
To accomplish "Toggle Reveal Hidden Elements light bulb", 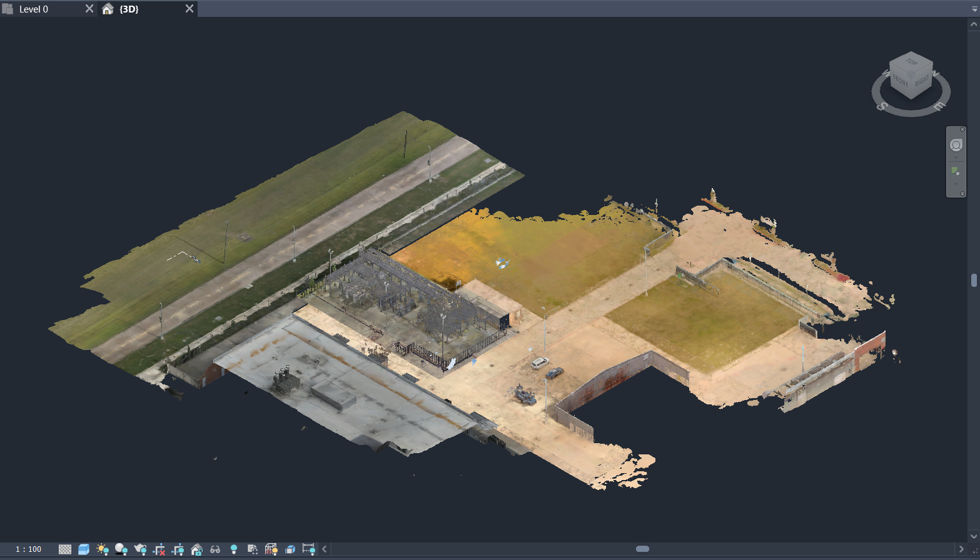I will (x=234, y=549).
